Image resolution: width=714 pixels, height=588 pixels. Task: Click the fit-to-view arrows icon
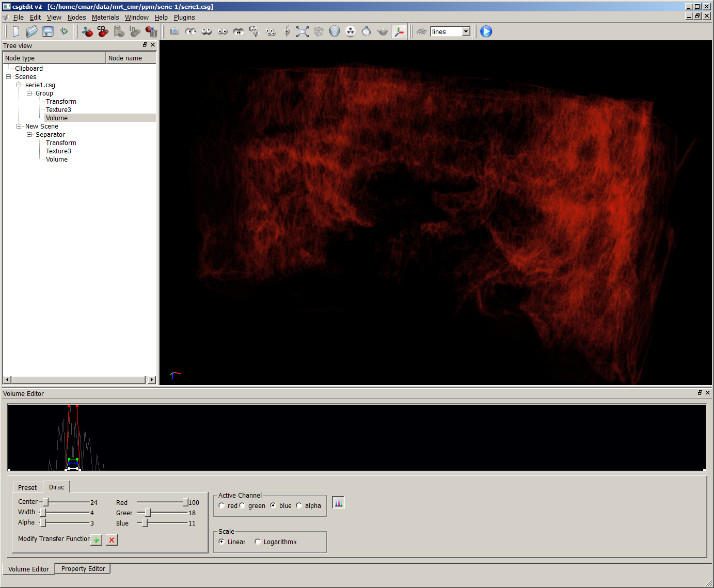(303, 31)
